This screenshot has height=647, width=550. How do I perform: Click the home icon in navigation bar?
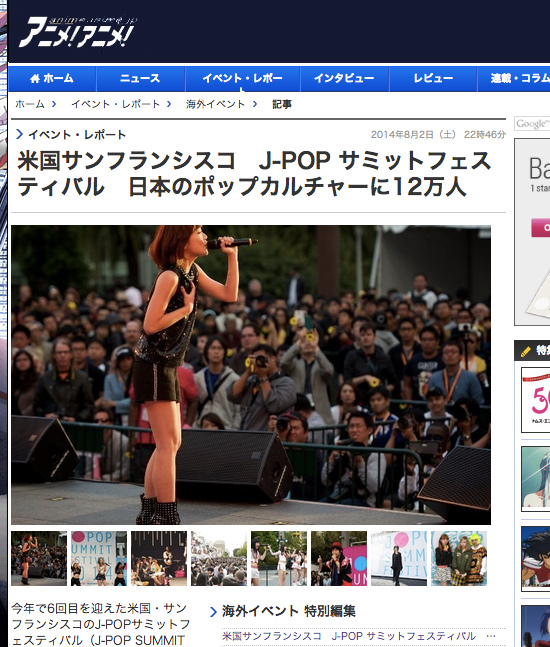tap(35, 78)
